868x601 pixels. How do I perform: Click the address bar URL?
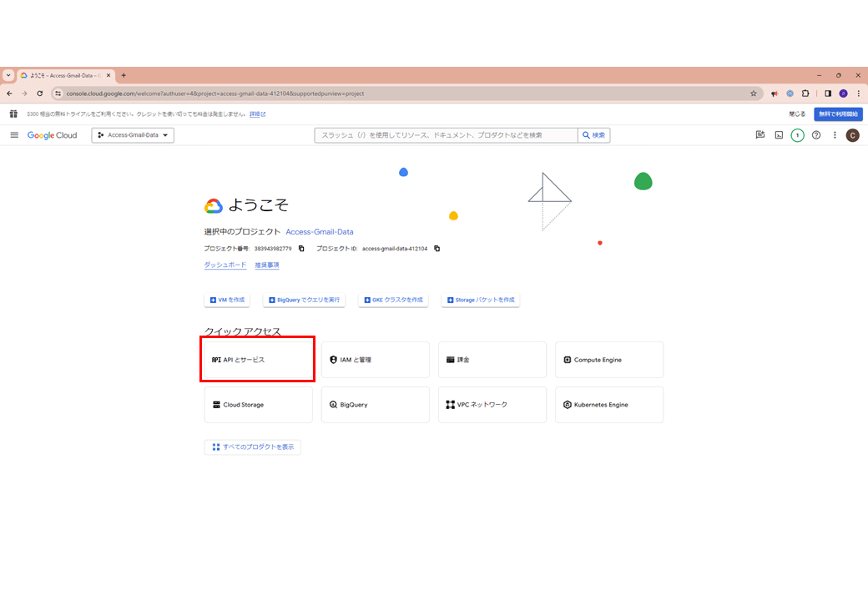click(x=214, y=93)
